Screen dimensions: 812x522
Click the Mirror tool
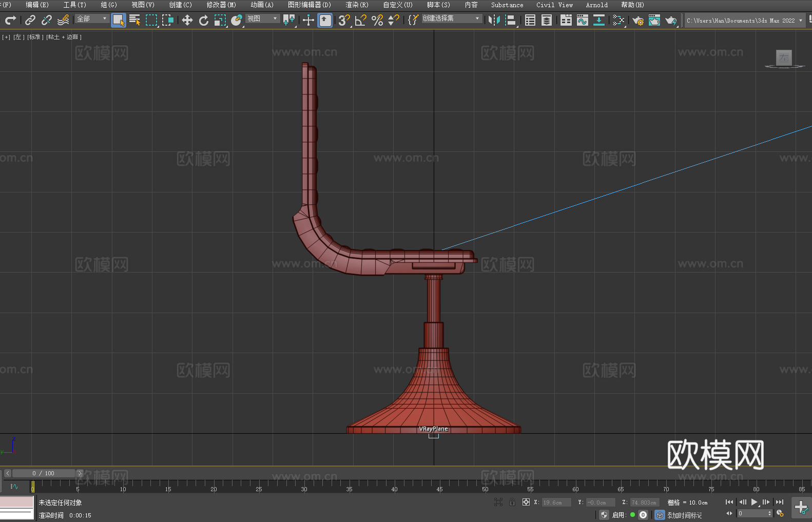click(494, 20)
